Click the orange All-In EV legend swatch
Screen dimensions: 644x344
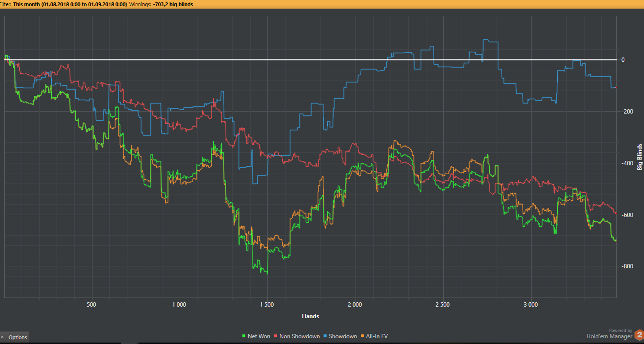point(362,336)
